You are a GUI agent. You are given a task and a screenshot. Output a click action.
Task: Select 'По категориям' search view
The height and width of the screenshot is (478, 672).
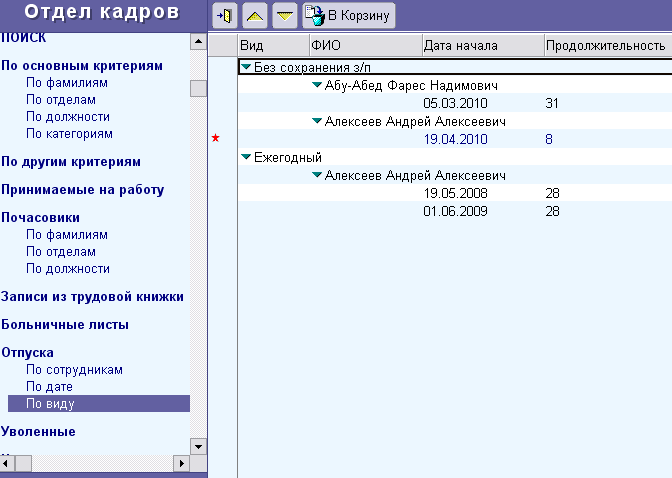[69, 134]
